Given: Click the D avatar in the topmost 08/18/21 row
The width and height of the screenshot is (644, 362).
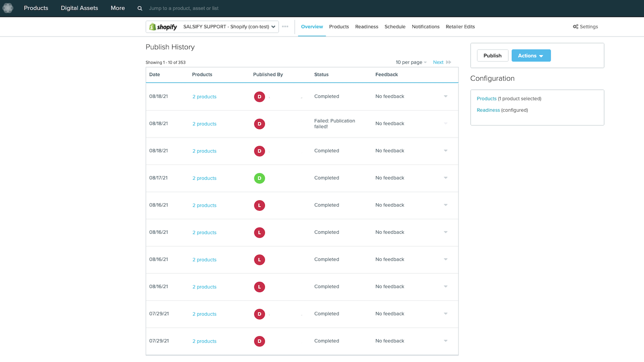Looking at the screenshot, I should (x=260, y=97).
